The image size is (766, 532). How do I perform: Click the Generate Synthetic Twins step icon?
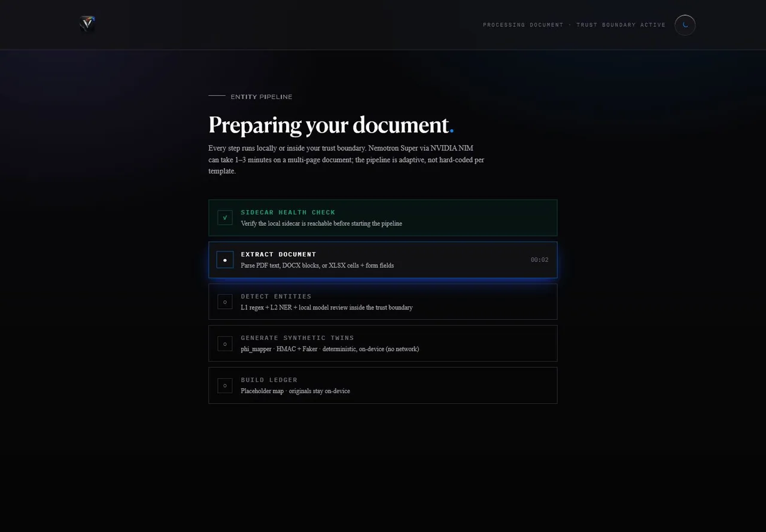[x=225, y=343]
